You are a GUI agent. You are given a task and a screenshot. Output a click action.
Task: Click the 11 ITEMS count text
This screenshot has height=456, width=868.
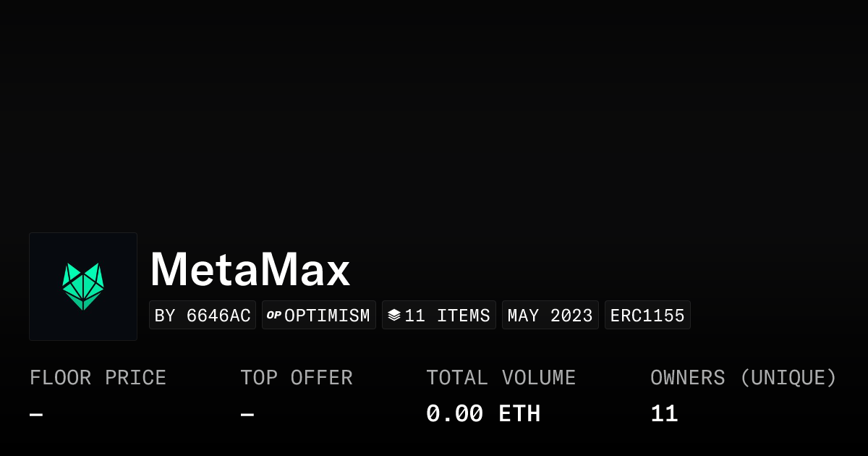coord(447,316)
